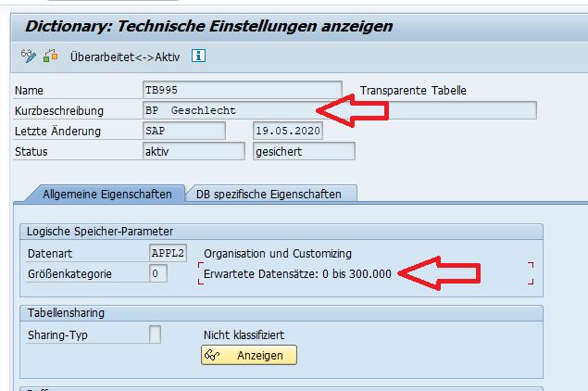Image resolution: width=588 pixels, height=391 pixels.
Task: Click the date field 19.05.2020
Action: tap(288, 131)
